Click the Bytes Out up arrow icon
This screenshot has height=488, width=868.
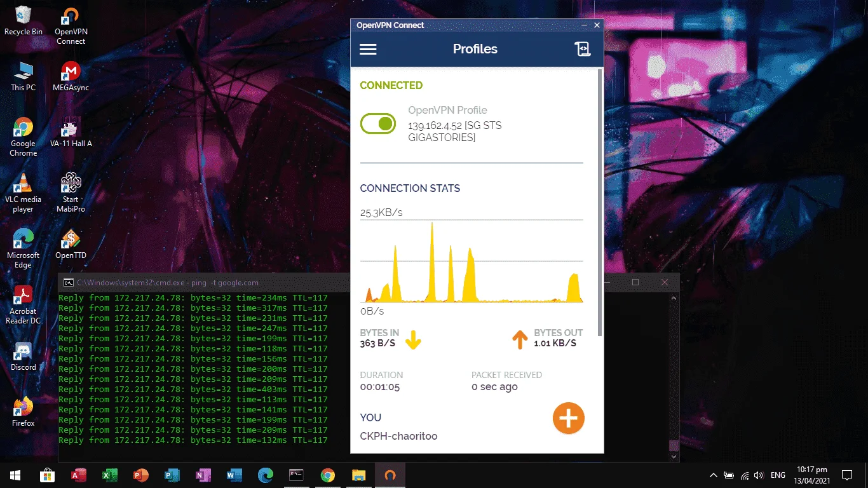click(520, 339)
